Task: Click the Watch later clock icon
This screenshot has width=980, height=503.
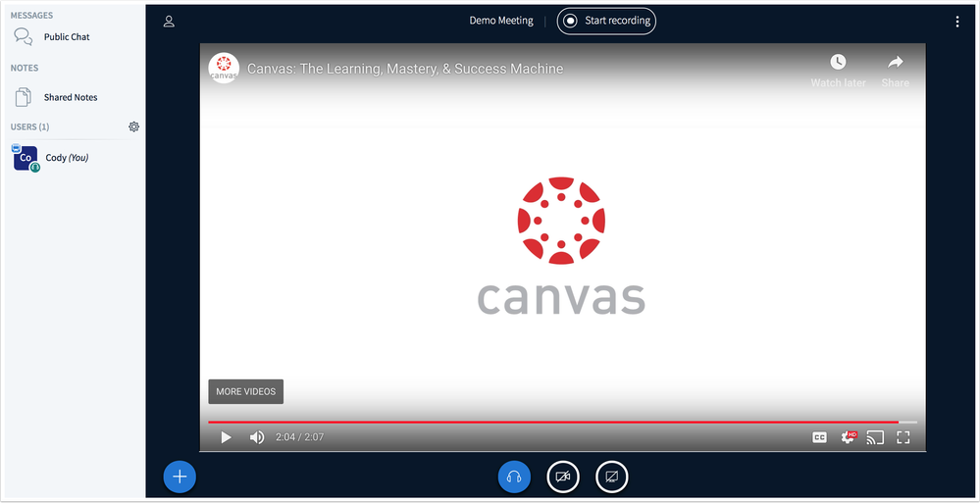Action: coord(838,63)
